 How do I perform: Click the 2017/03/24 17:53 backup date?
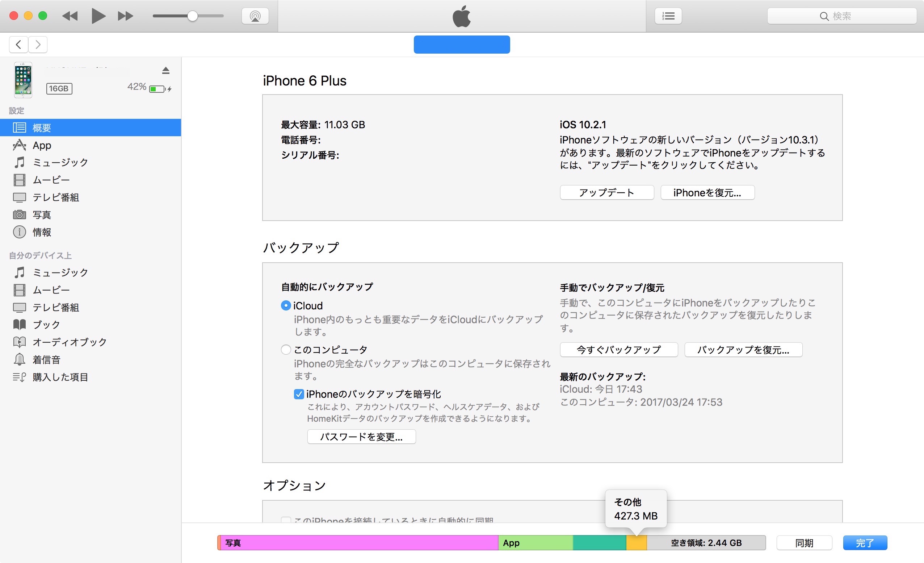681,403
